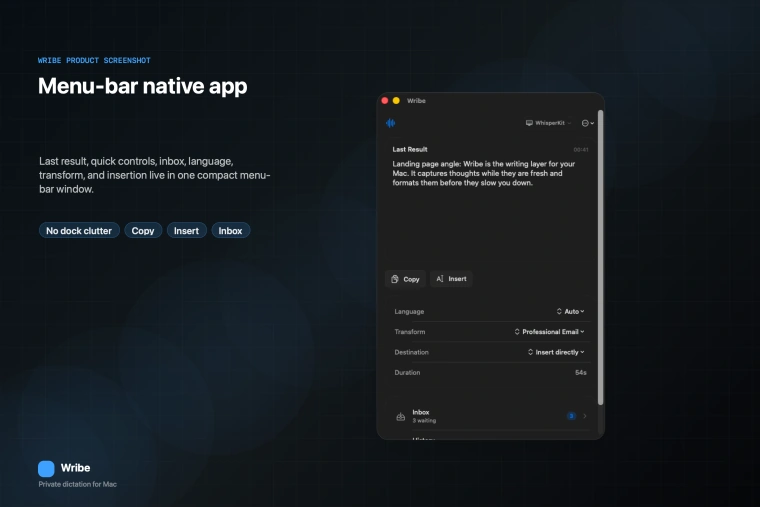Click the Last Result heading

[410, 149]
